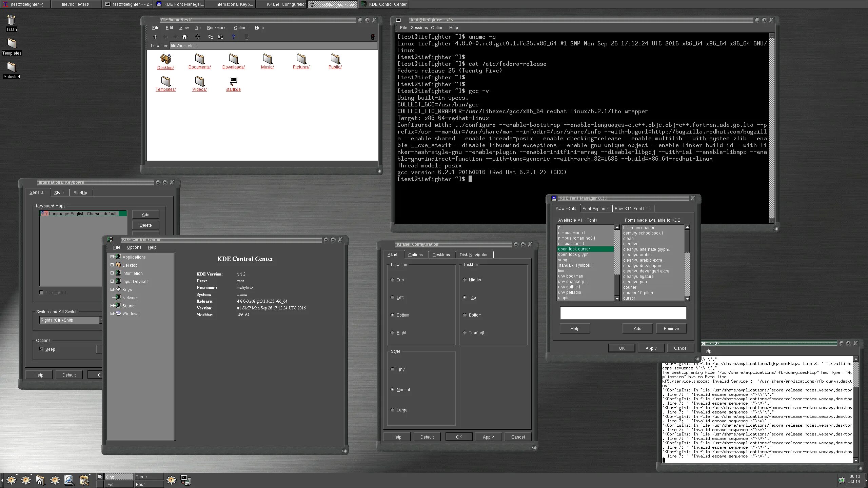Open the home folder icon in panel
This screenshot has height=488, width=868.
coord(40,480)
